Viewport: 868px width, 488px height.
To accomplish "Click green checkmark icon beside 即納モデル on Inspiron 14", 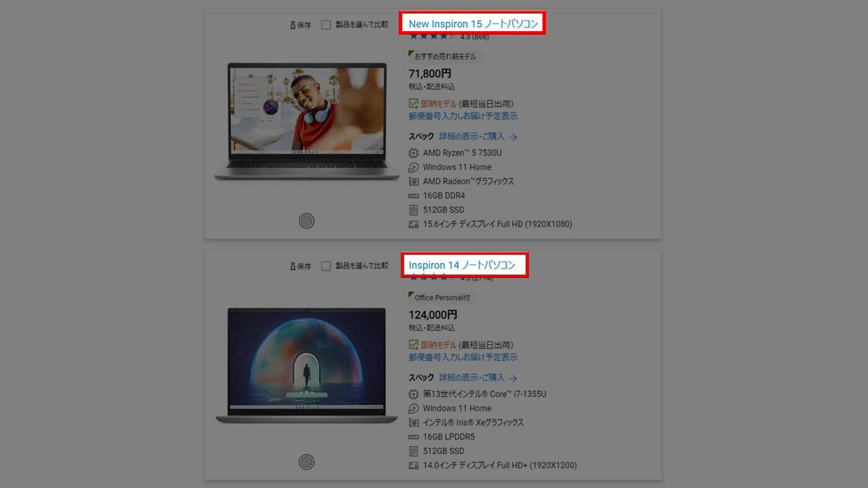I will click(414, 345).
